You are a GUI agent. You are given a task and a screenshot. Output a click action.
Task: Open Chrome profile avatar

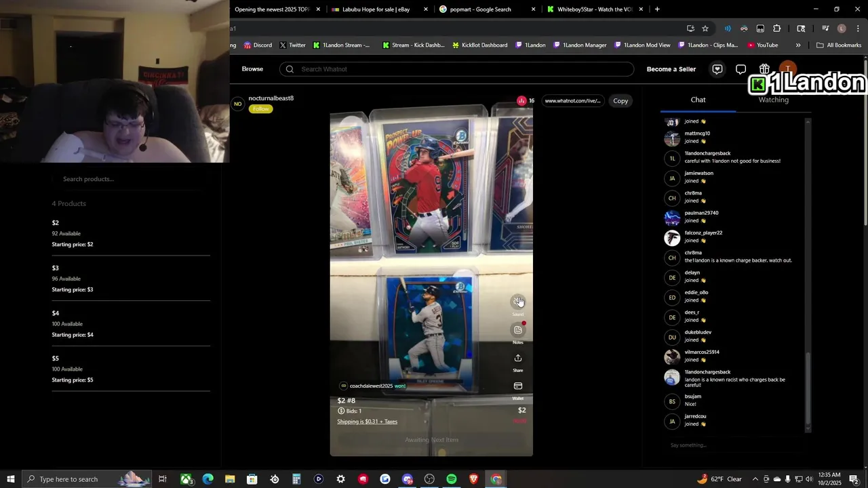point(842,28)
